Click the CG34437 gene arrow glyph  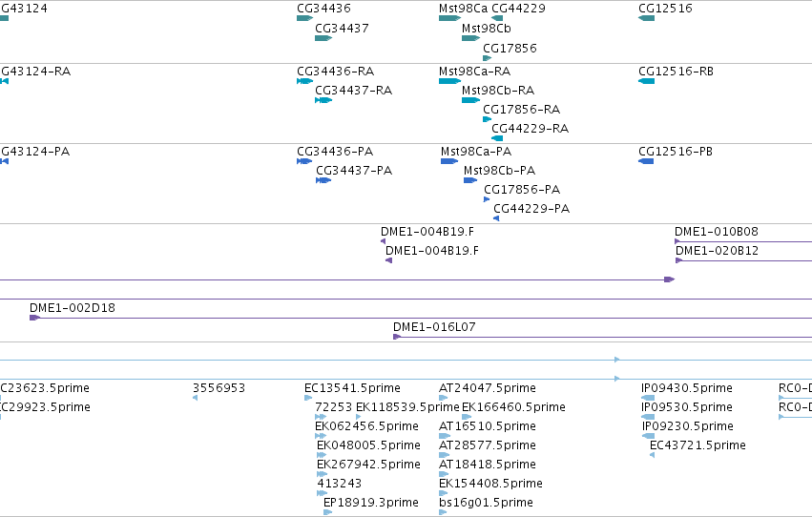[x=323, y=38]
